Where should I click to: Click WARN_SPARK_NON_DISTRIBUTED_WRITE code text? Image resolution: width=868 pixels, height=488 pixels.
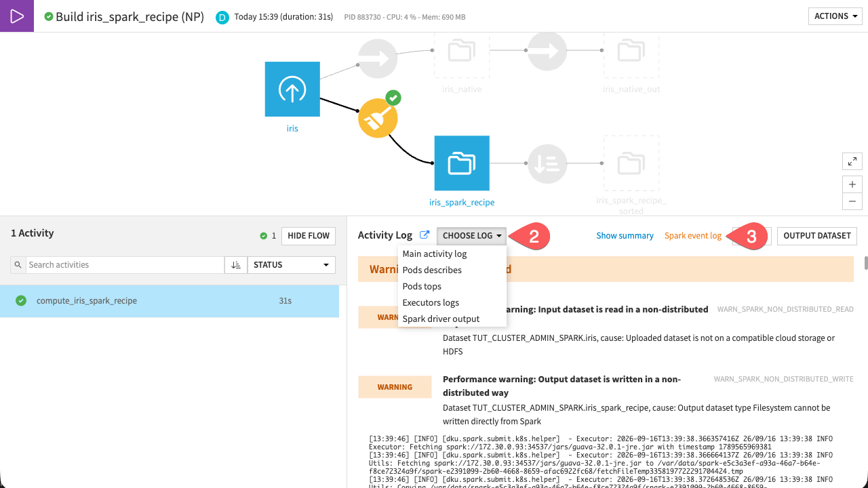[784, 379]
